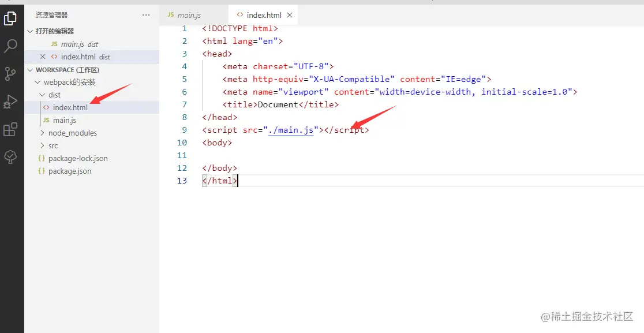This screenshot has height=333, width=644.
Task: Open the Explorer view in activity bar
Action: click(x=10, y=18)
